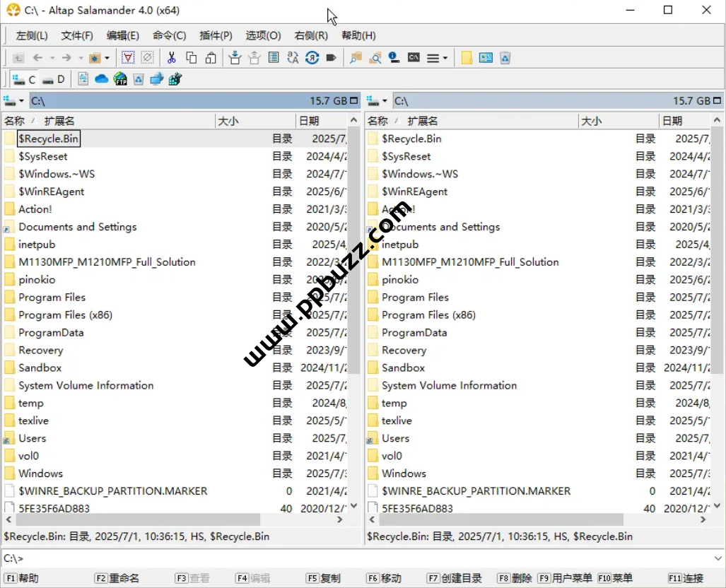This screenshot has height=588, width=726.
Task: Click the F1 帮助 button
Action: 22,578
